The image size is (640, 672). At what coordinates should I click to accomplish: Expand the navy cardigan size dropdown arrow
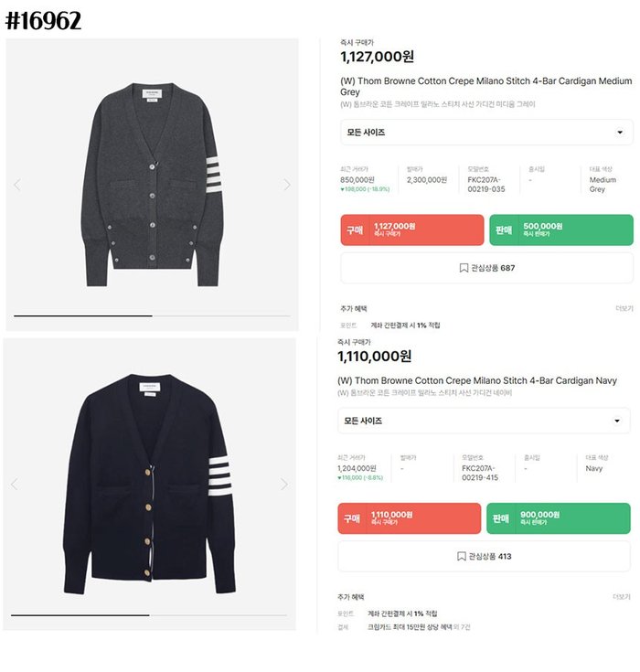click(x=617, y=421)
